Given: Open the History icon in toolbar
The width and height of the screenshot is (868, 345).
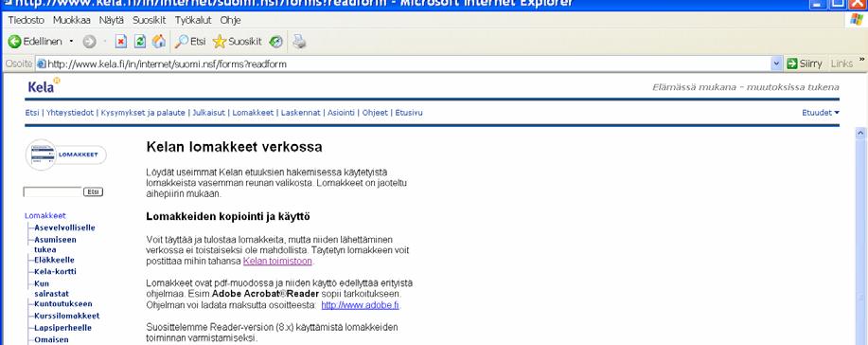Looking at the screenshot, I should coord(275,42).
